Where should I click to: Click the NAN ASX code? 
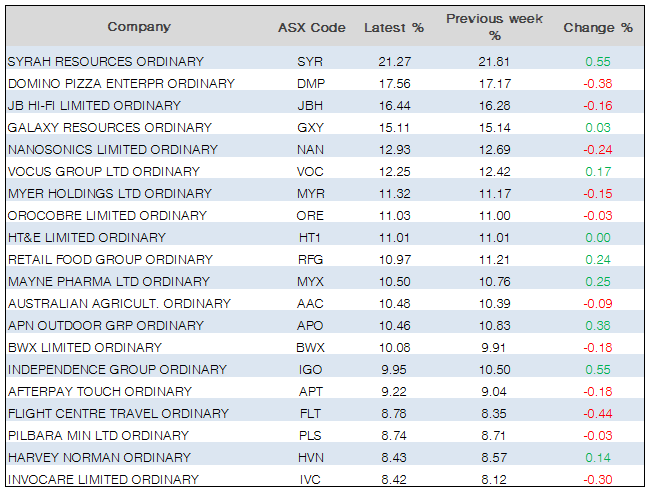click(x=310, y=150)
